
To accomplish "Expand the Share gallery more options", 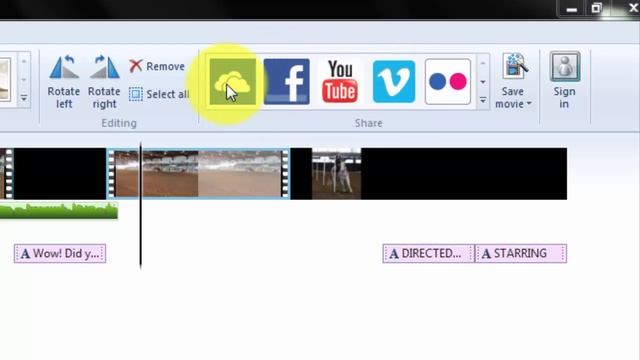I will [x=483, y=100].
